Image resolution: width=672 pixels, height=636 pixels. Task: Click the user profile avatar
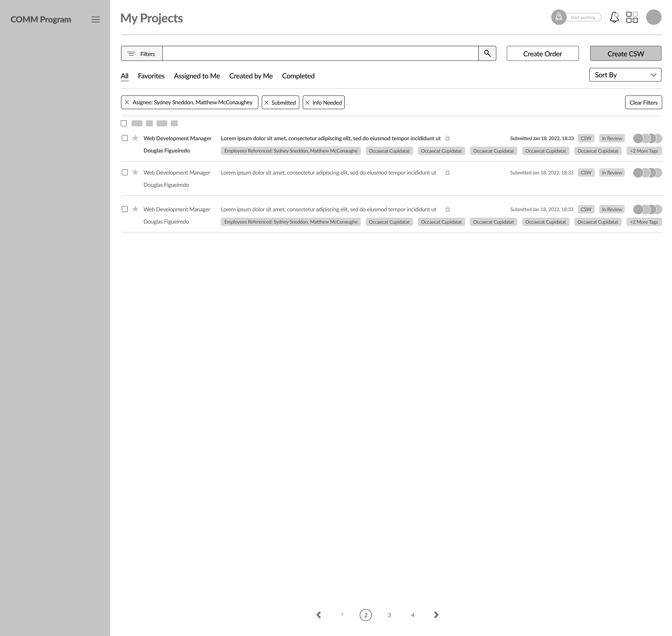click(653, 17)
